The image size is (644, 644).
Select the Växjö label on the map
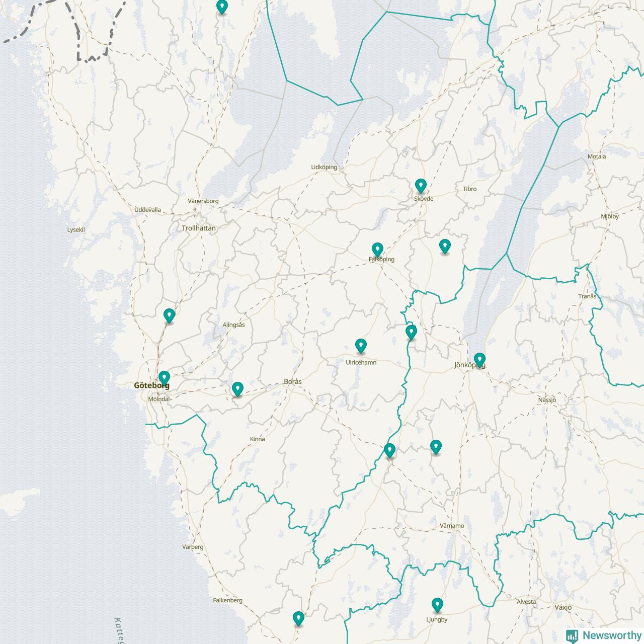click(x=562, y=607)
